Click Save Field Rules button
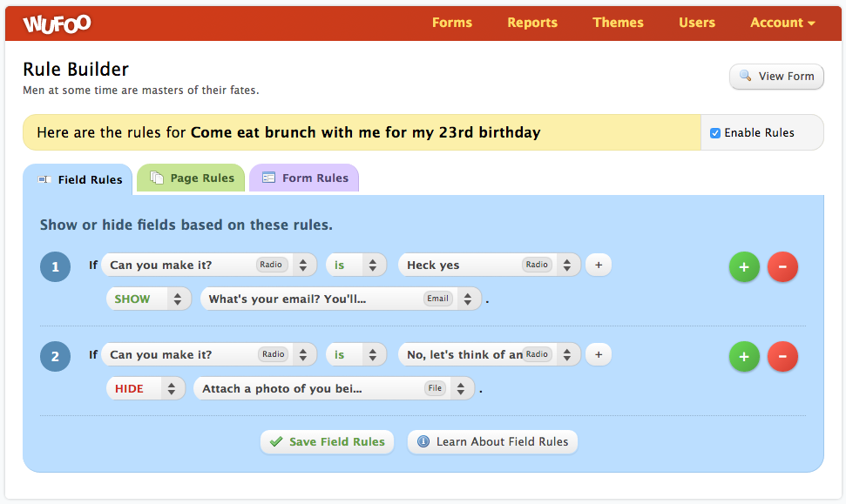The image size is (846, 504). click(x=327, y=441)
